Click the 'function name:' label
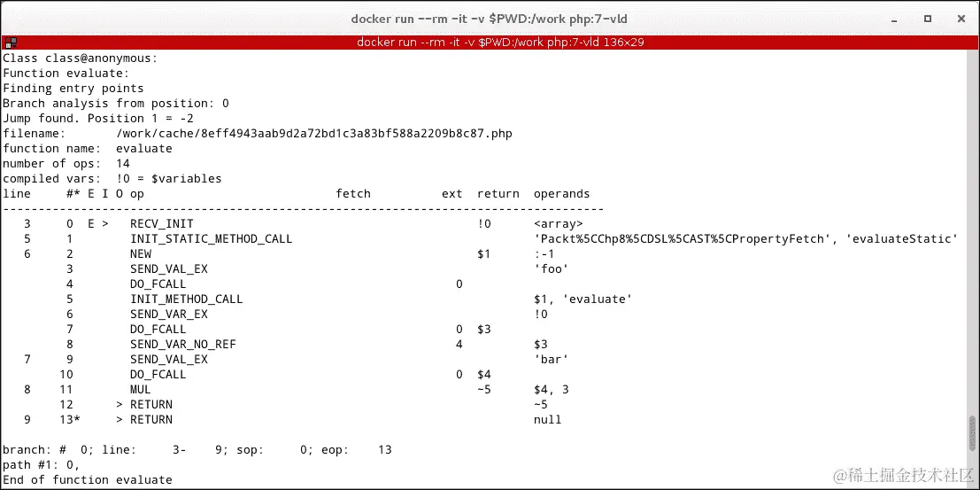 [52, 148]
